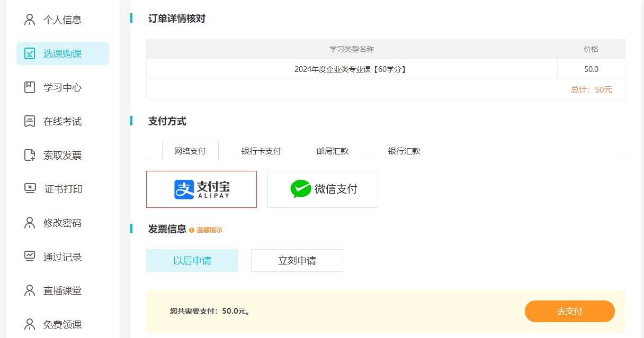This screenshot has width=644, height=338.
Task: Open 免费领课 in the sidebar
Action: pos(62,324)
